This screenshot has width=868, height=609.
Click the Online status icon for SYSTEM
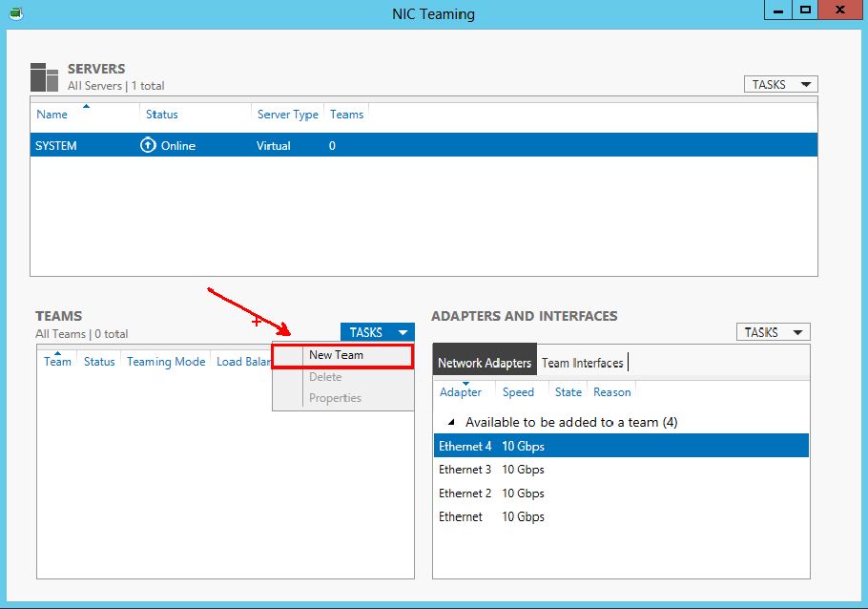tap(148, 146)
